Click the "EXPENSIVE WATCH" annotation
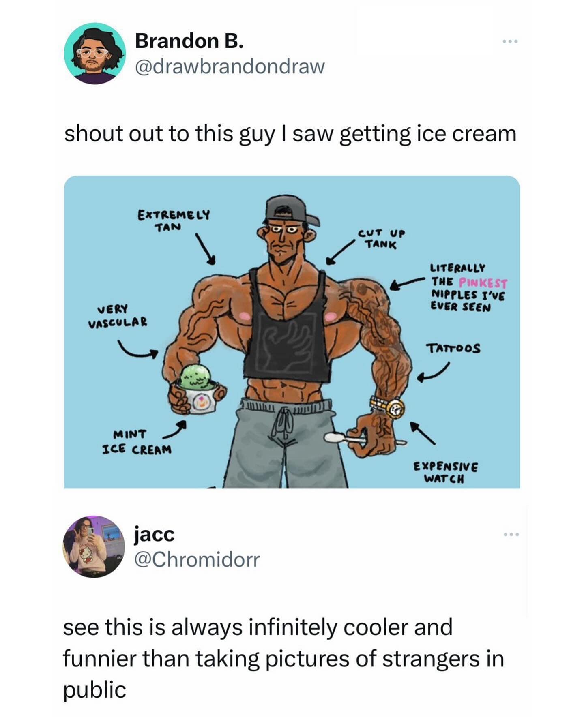584x728 pixels. [445, 472]
